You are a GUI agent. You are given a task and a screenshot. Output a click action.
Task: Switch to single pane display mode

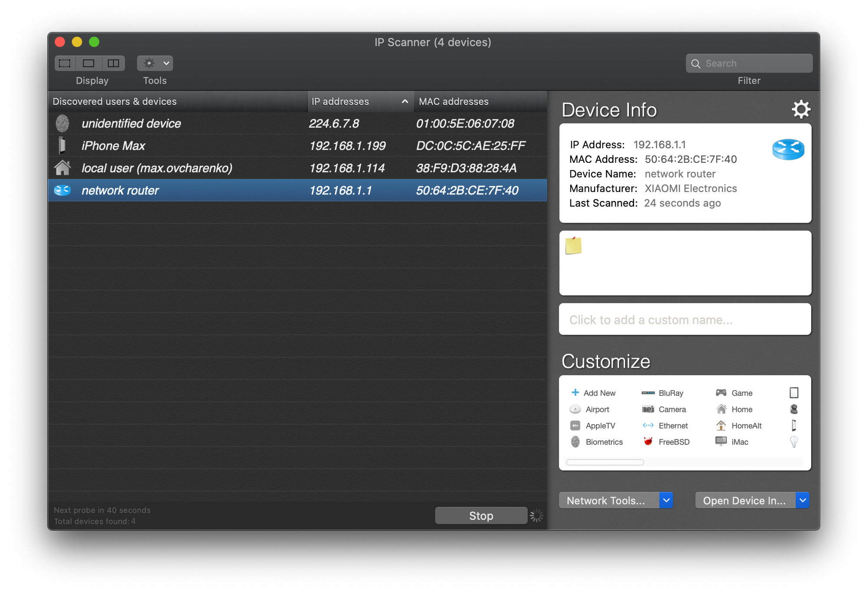click(89, 63)
